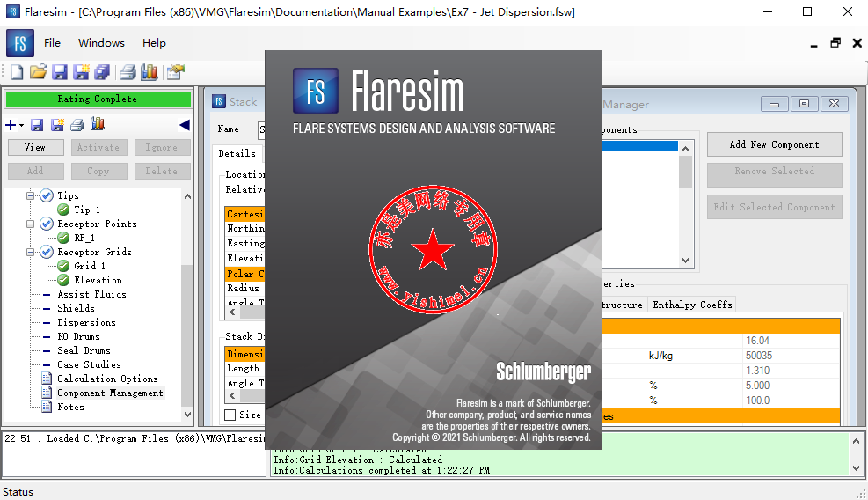Open the Windows menu
The width and height of the screenshot is (868, 500).
tap(101, 42)
